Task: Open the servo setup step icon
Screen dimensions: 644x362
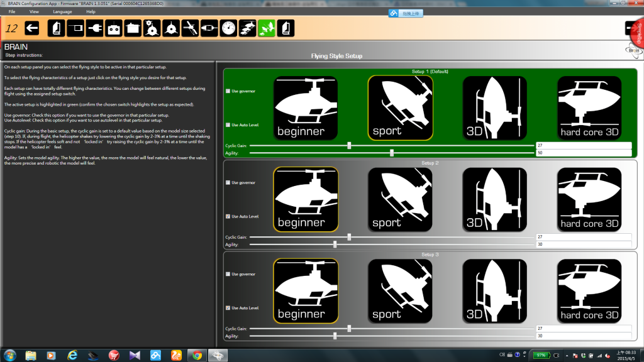Action: (133, 28)
